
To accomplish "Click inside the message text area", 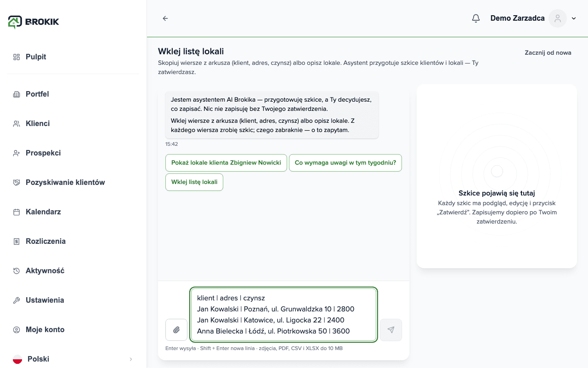I will pos(284,315).
